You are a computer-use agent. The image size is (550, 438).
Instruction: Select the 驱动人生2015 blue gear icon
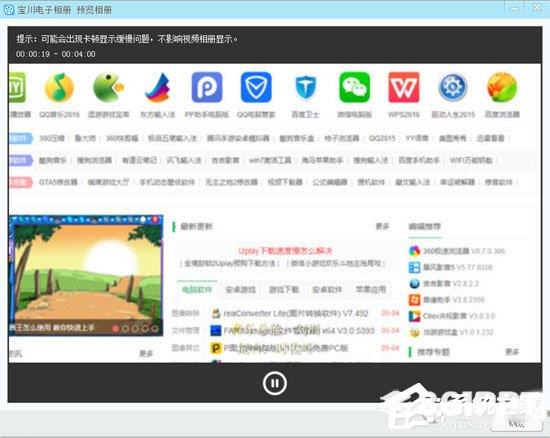[x=453, y=87]
